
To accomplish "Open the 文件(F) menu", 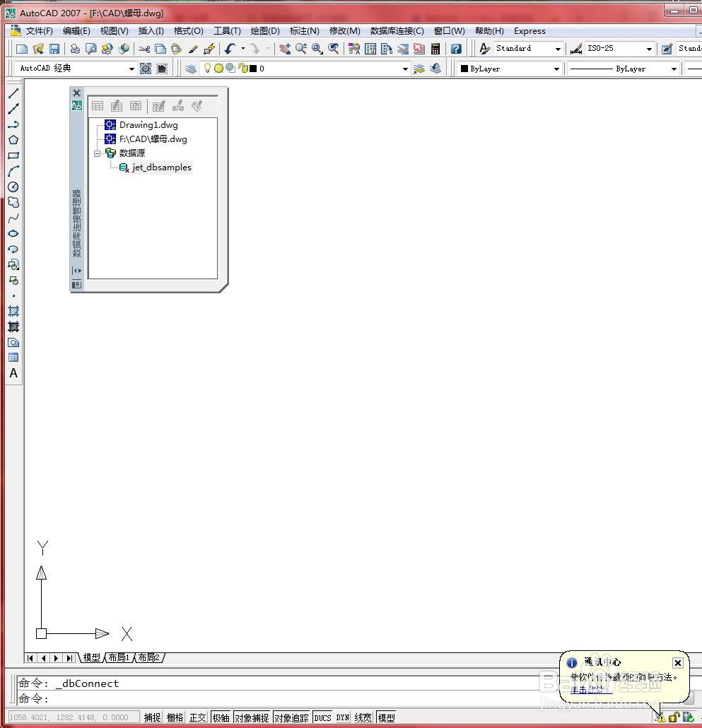I will point(39,31).
